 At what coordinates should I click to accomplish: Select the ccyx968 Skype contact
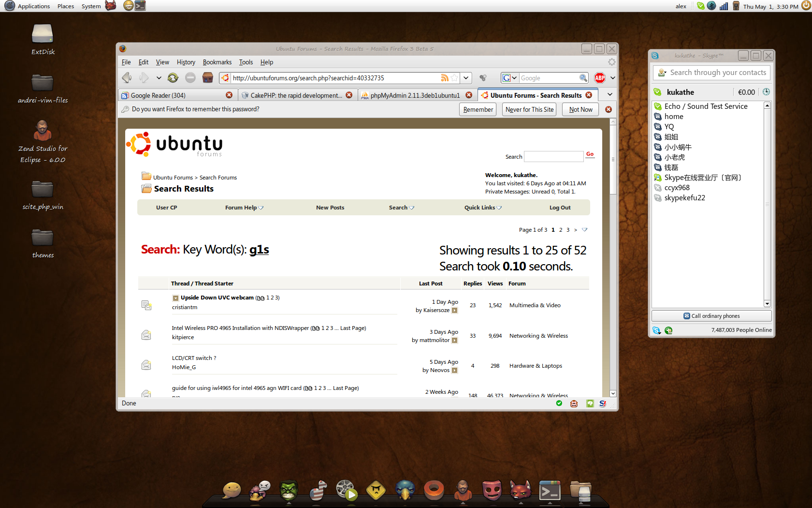[x=677, y=188]
